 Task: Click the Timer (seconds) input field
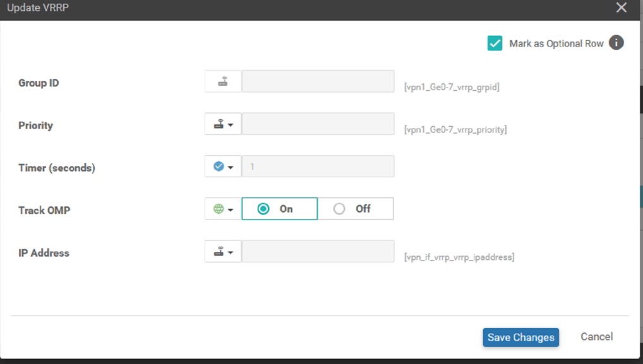click(318, 167)
